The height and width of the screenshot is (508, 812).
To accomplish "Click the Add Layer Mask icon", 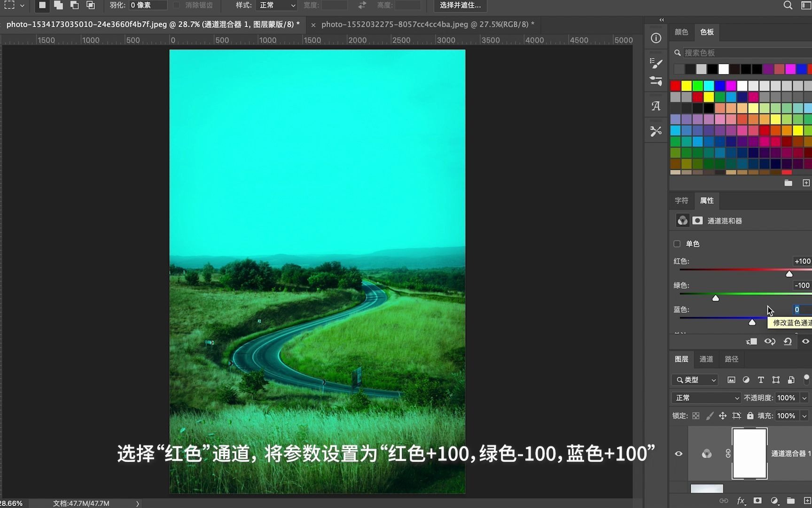I will [758, 500].
